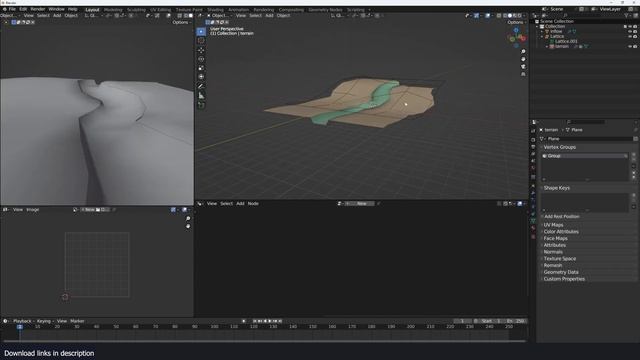Toggle camera view icon in viewport
Screen dimensions: 640x360
point(523,67)
